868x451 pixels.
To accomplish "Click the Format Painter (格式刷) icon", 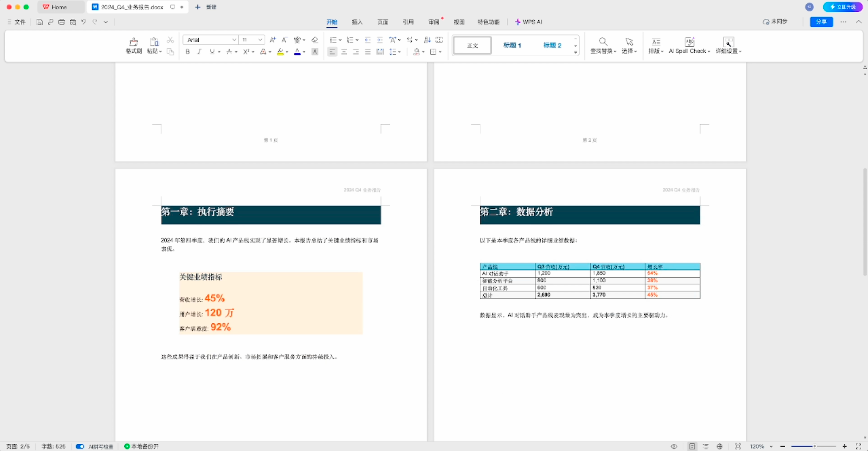I will pyautogui.click(x=133, y=42).
